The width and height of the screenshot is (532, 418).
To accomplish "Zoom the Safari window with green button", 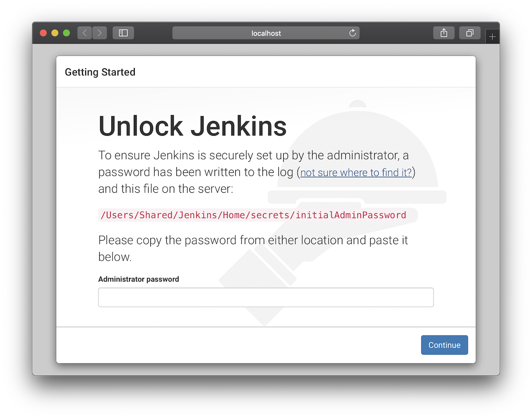I will coord(66,33).
